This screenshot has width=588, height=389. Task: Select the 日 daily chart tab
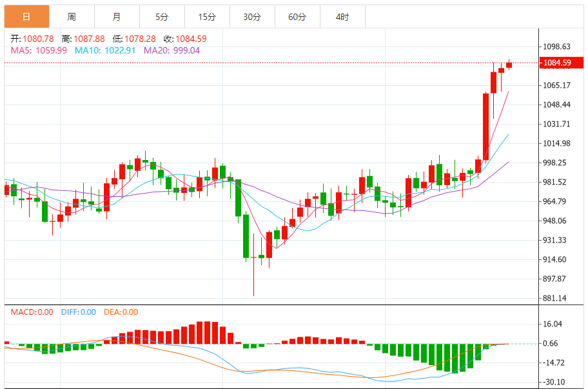click(x=26, y=17)
